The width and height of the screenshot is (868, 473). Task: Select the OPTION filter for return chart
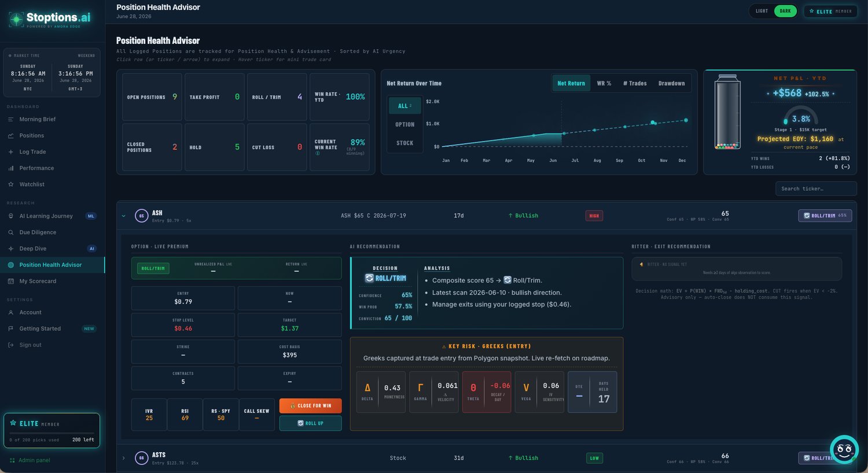coord(404,124)
